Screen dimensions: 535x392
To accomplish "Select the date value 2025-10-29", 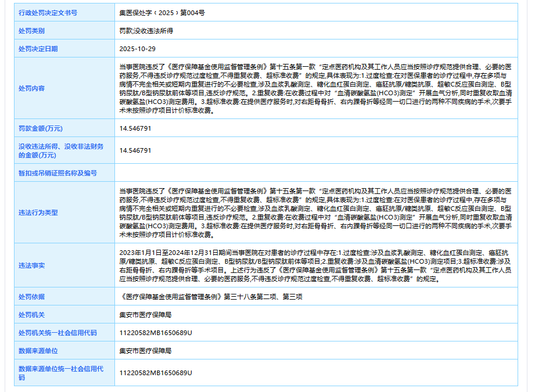I will pos(135,49).
